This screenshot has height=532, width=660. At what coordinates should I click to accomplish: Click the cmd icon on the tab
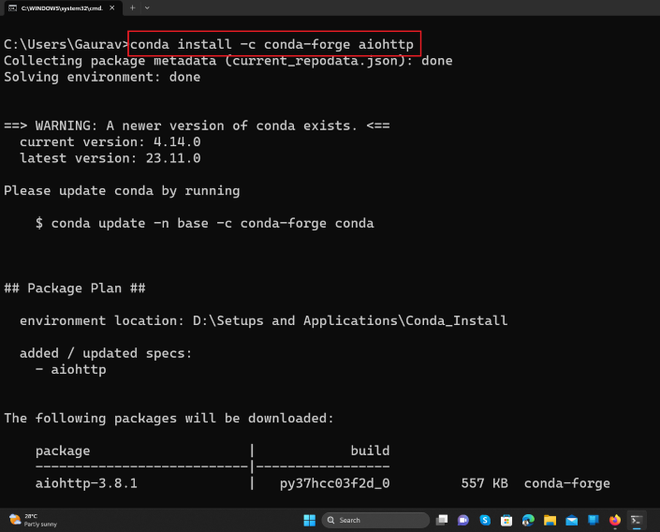click(13, 8)
